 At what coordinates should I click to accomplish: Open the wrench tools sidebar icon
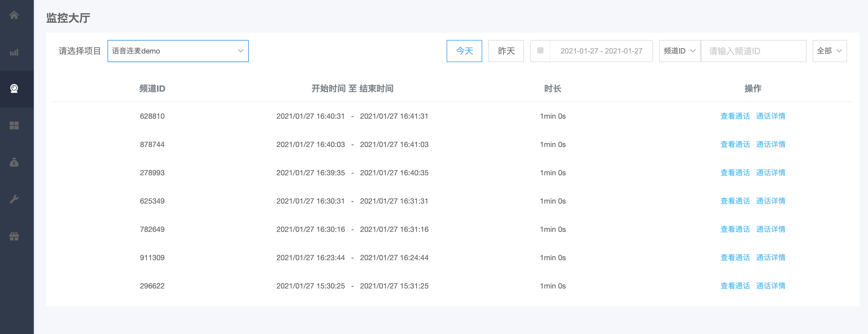point(14,199)
